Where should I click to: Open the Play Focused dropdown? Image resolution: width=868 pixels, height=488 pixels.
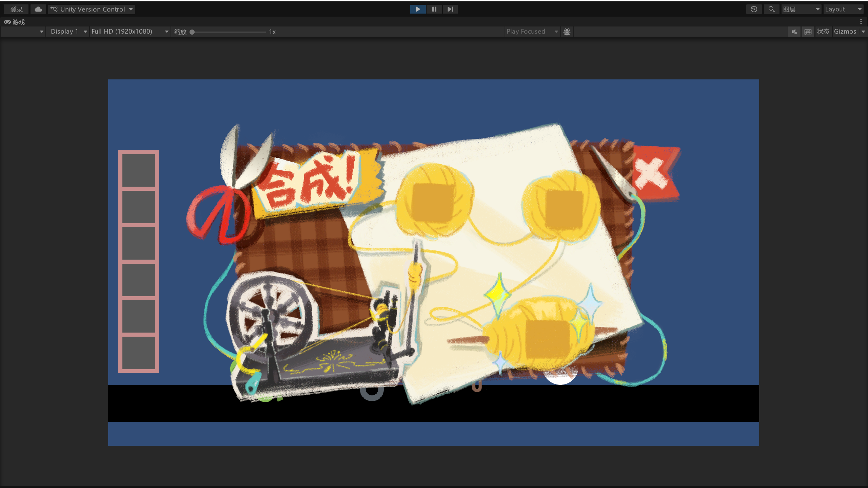click(532, 32)
